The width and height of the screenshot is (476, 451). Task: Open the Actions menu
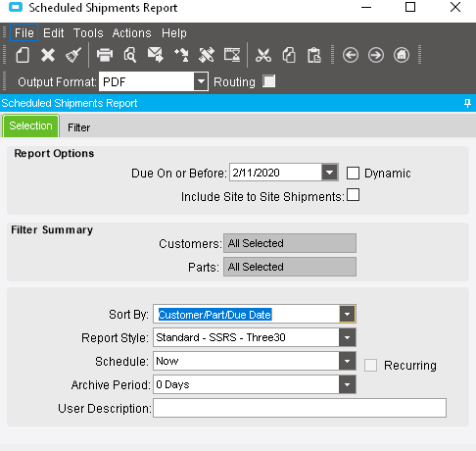[131, 33]
